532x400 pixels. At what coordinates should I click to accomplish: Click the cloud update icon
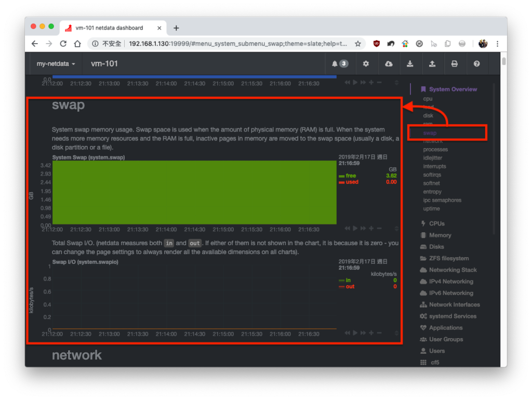coord(389,64)
